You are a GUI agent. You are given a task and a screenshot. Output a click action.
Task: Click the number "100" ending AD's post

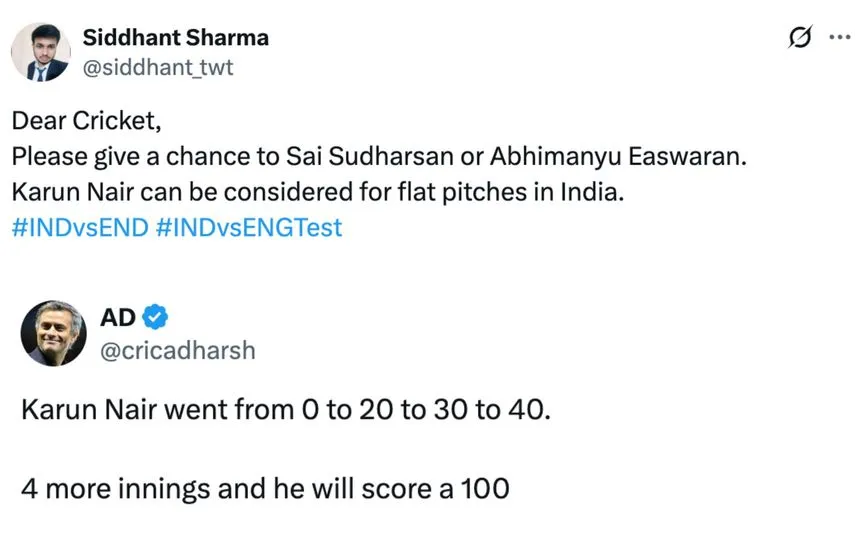click(x=485, y=489)
